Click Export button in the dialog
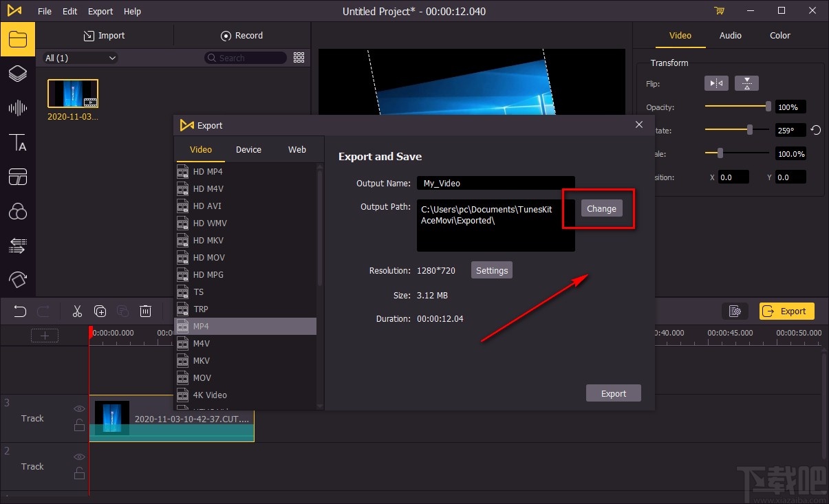 click(x=614, y=393)
